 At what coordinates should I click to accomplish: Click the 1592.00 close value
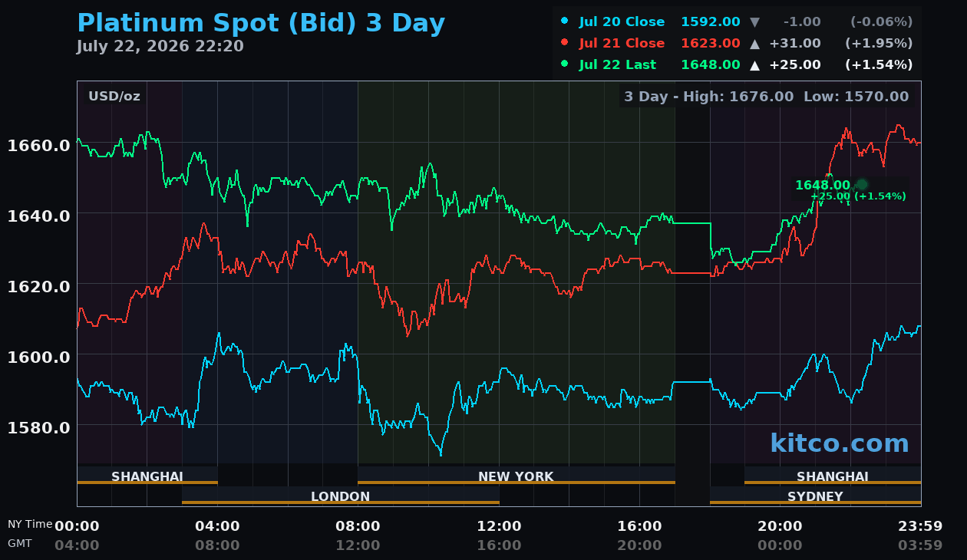711,22
